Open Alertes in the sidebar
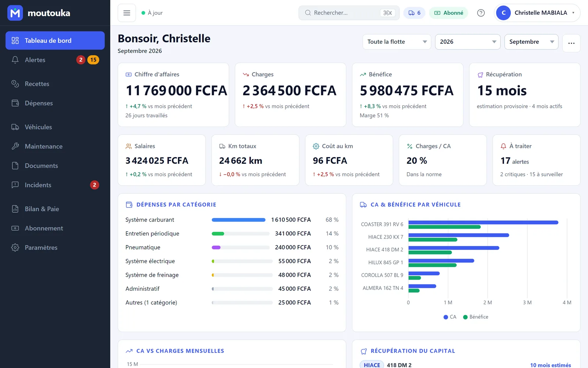 pyautogui.click(x=55, y=60)
